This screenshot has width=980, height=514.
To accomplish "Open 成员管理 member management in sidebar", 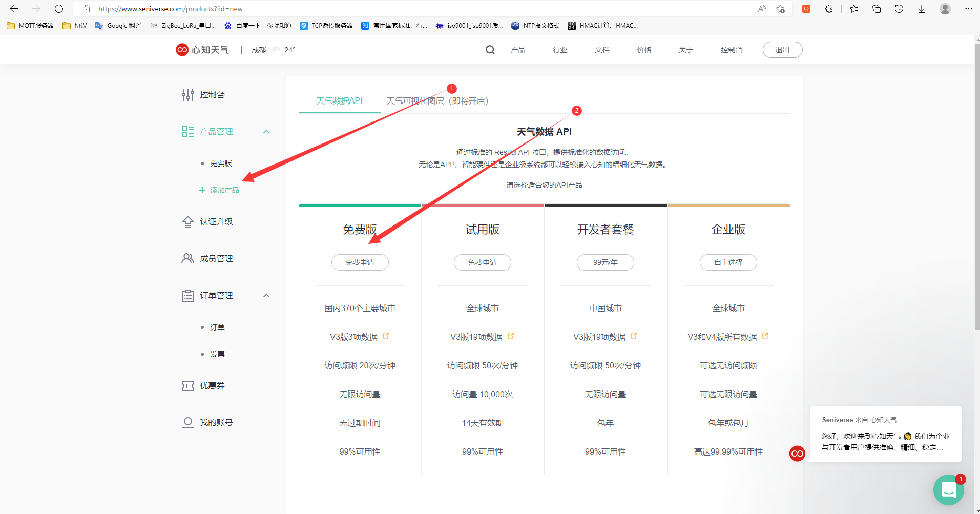I will click(x=216, y=258).
